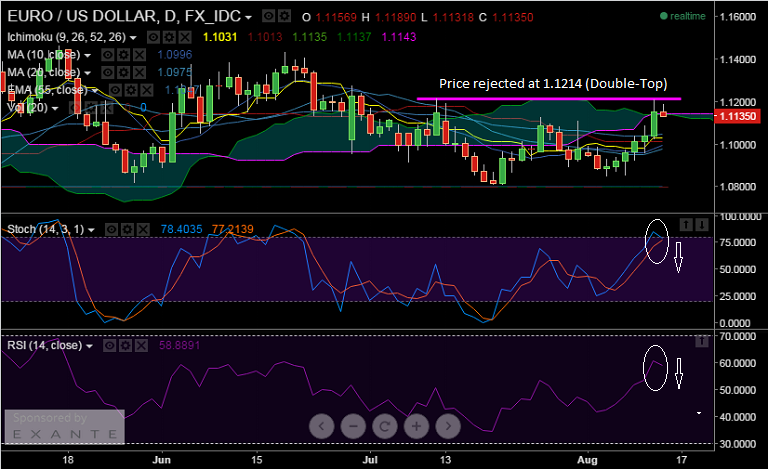The width and height of the screenshot is (768, 469).
Task: Click the 60.0000 level on RSI scale
Action: point(738,363)
